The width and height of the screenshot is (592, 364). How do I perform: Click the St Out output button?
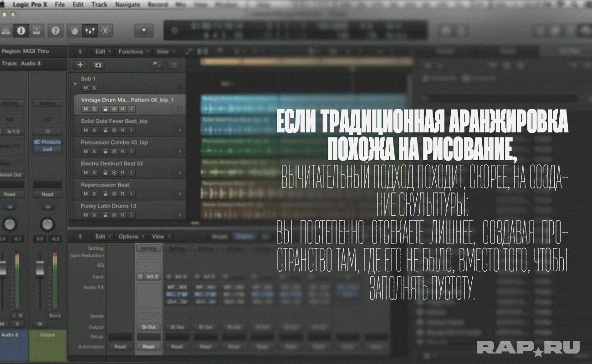point(148,327)
